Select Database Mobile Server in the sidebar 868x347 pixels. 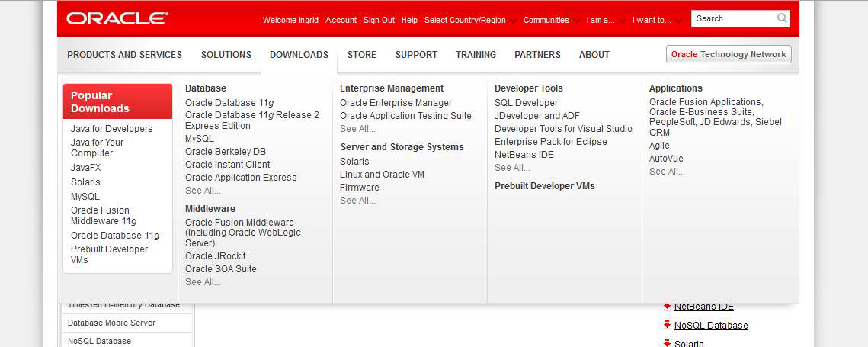(111, 323)
